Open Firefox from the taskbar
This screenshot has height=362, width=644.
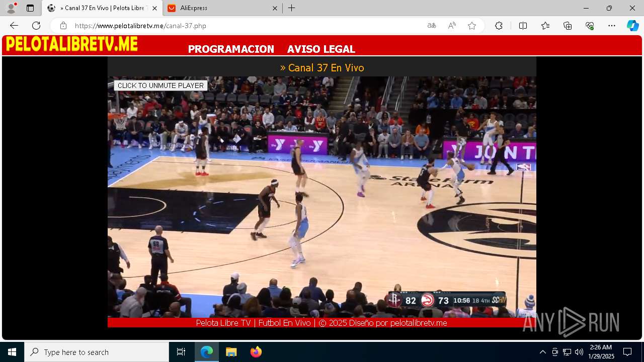(x=256, y=352)
